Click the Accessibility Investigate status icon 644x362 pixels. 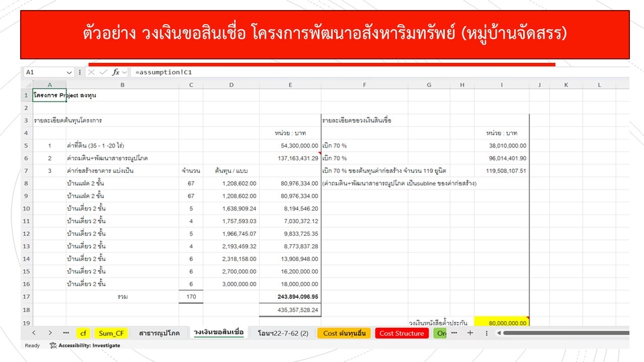53,346
